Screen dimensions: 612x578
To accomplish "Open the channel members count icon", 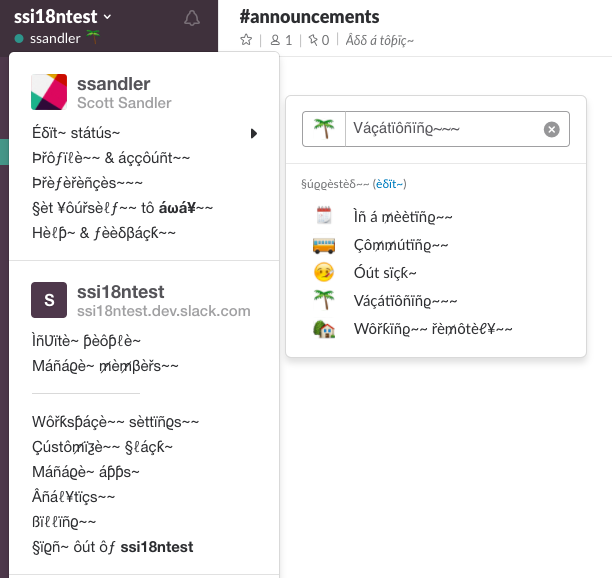I will (x=275, y=40).
